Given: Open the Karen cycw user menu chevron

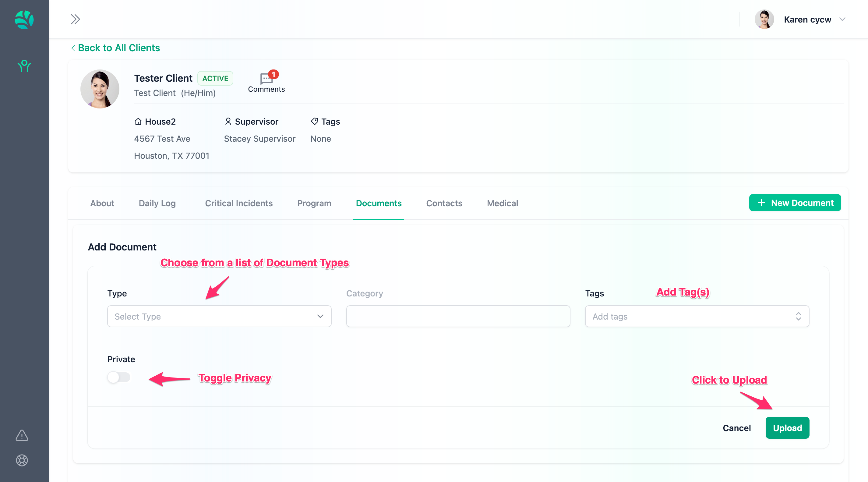Looking at the screenshot, I should pyautogui.click(x=842, y=19).
